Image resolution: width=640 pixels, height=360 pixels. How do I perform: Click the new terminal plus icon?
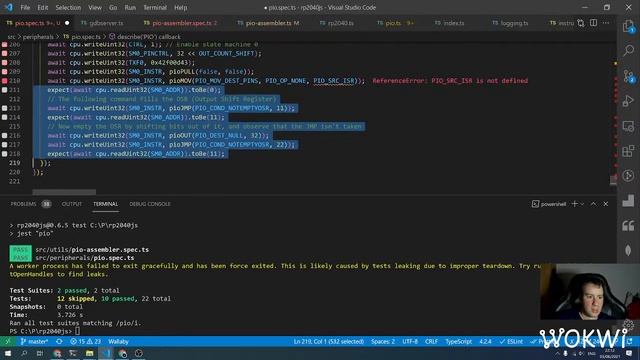575,204
